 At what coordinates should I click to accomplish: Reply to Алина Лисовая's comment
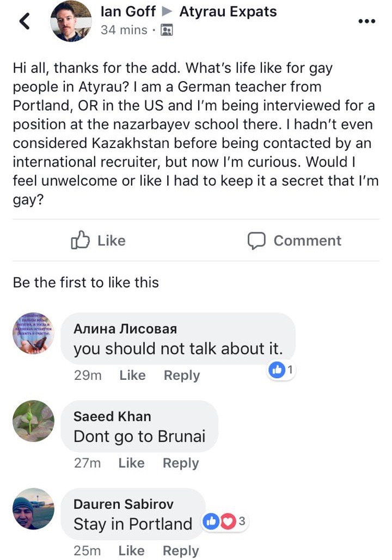tap(182, 376)
